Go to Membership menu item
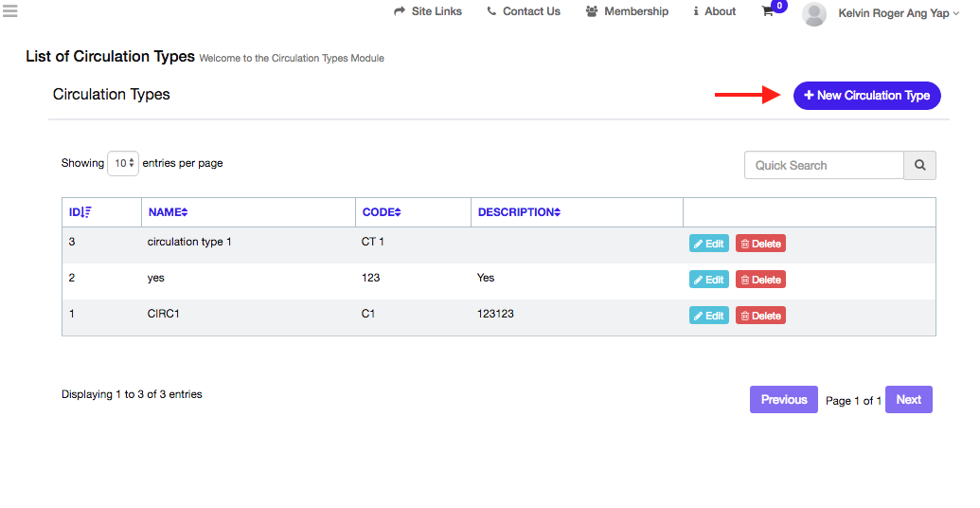 627,11
